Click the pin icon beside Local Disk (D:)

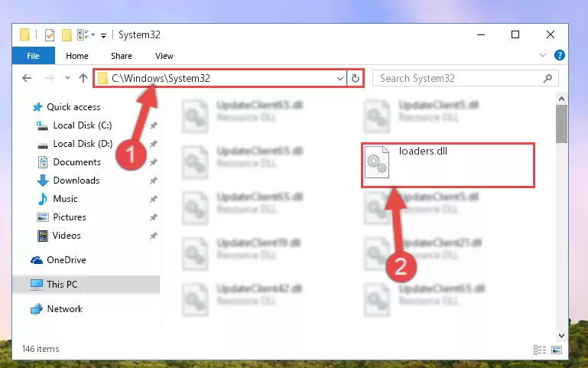[154, 144]
